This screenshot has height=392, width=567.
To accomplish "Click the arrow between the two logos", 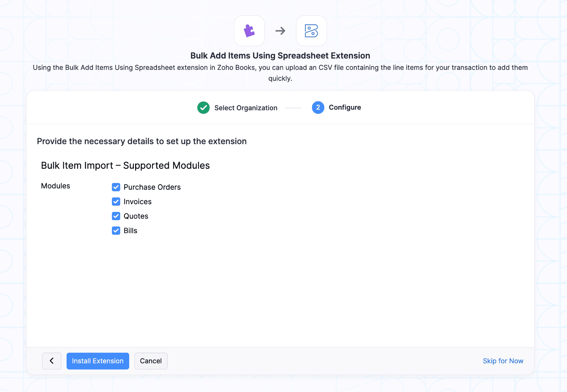I will click(280, 31).
